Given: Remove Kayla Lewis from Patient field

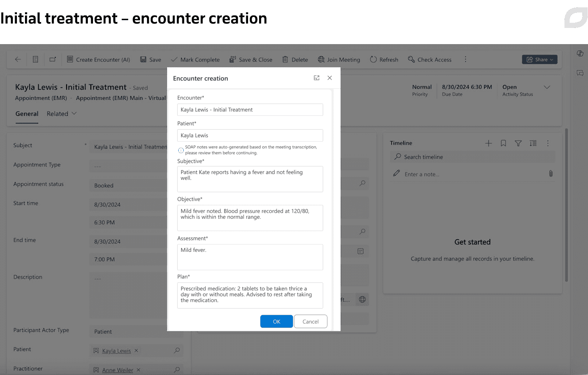Looking at the screenshot, I should 136,351.
